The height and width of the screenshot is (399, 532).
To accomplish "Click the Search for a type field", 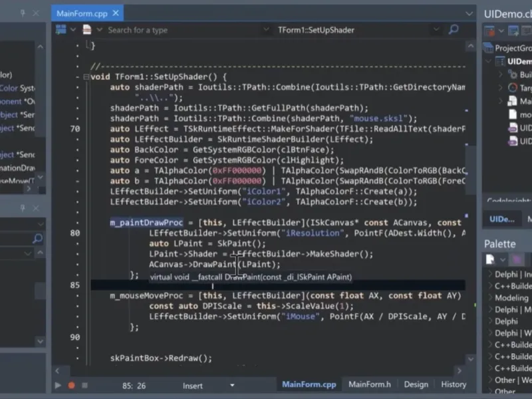I will tap(184, 30).
